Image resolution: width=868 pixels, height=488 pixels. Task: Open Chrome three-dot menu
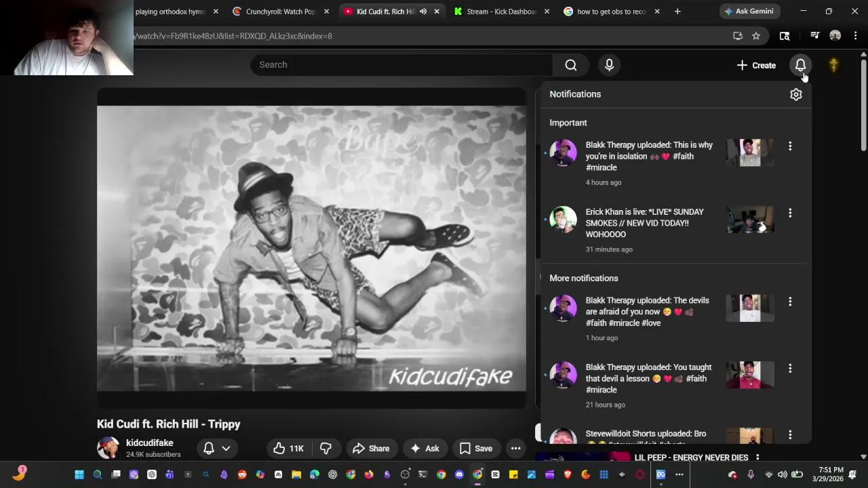pyautogui.click(x=855, y=36)
